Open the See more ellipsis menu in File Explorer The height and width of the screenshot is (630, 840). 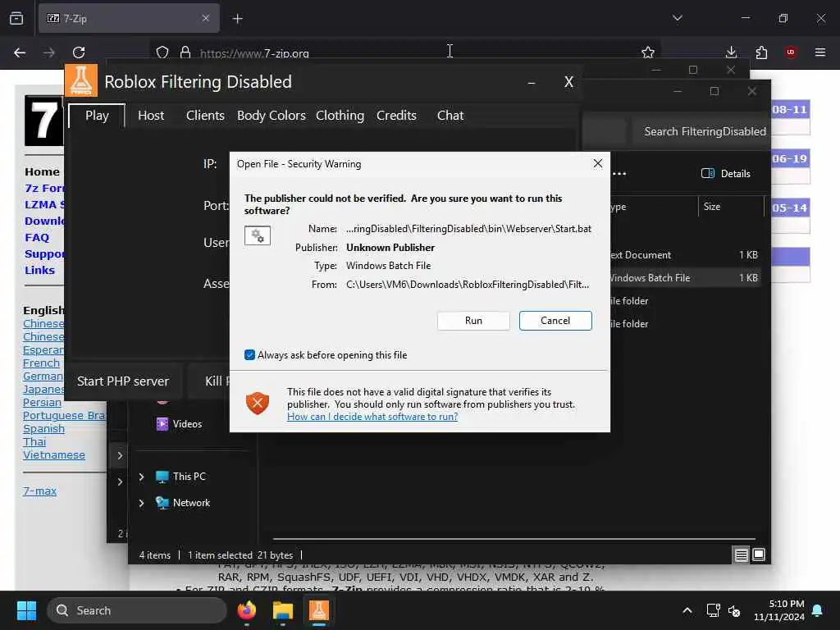pyautogui.click(x=619, y=173)
